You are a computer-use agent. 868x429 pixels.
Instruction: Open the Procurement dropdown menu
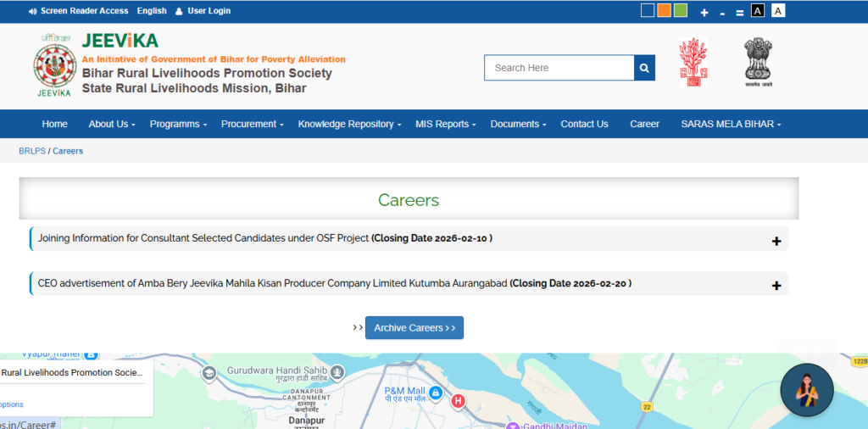click(x=253, y=124)
